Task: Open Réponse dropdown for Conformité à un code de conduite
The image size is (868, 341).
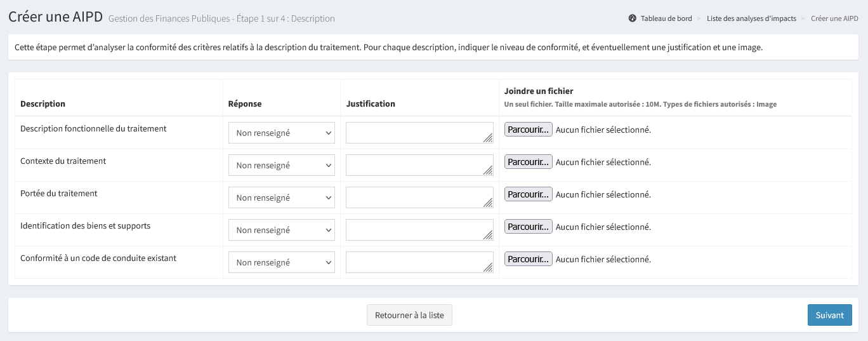Action: pos(282,262)
